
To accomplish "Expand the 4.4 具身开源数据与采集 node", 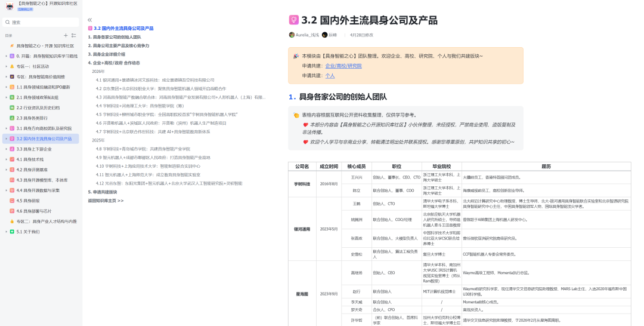I will click(6, 190).
